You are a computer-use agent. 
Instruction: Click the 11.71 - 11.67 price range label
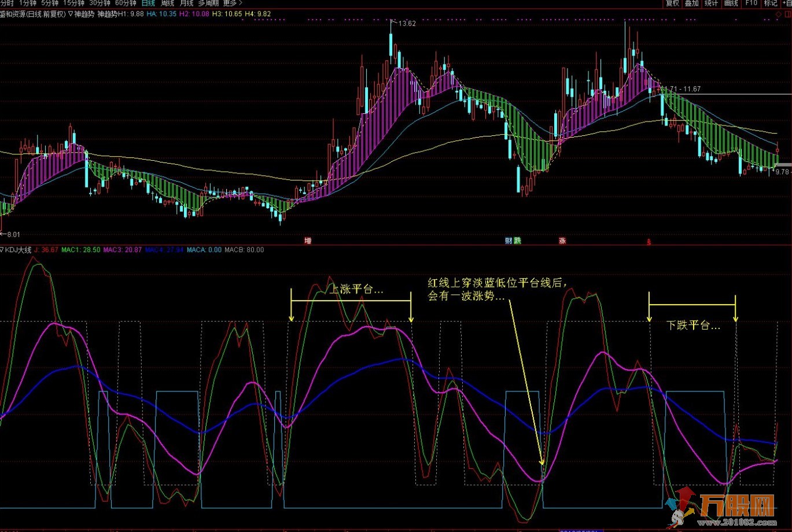(x=681, y=88)
